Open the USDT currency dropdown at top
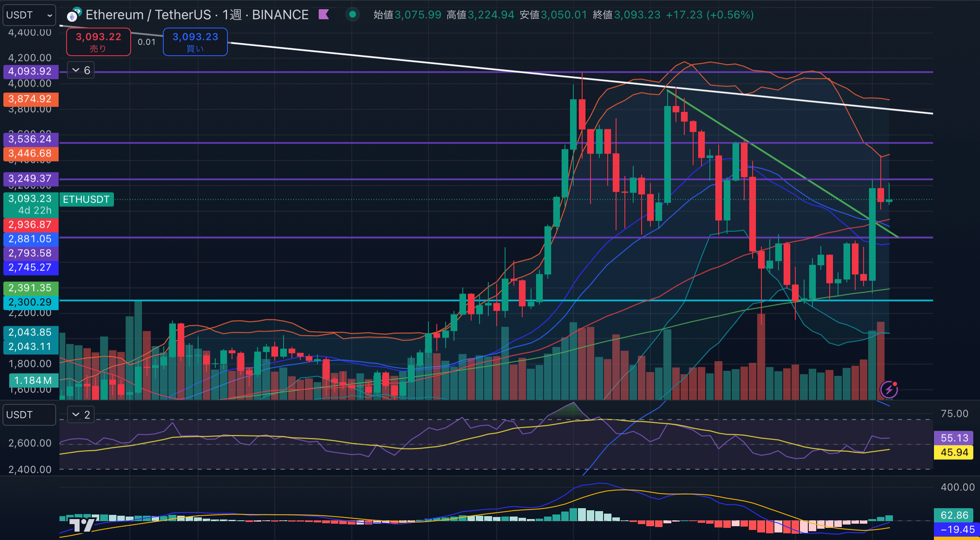Viewport: 980px width, 540px height. [x=29, y=15]
